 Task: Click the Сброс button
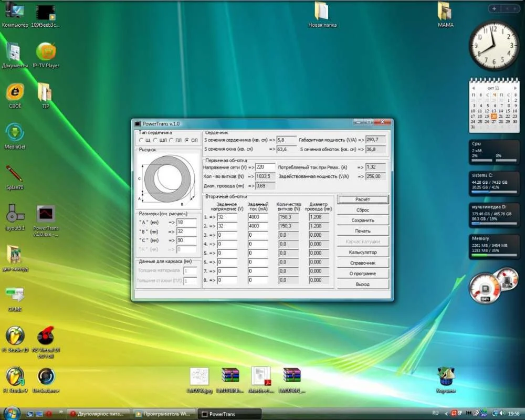pyautogui.click(x=362, y=210)
